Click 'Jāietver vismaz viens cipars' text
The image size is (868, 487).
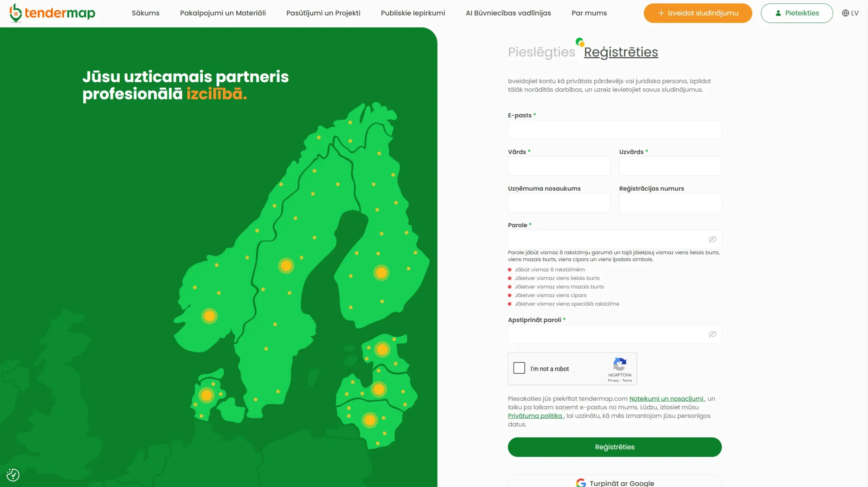coord(551,295)
